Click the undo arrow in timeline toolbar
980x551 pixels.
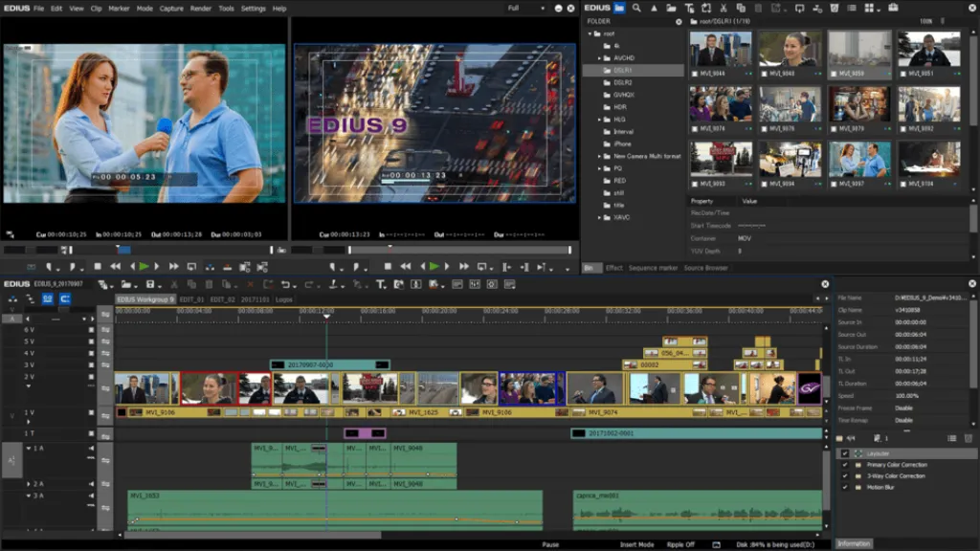click(285, 284)
